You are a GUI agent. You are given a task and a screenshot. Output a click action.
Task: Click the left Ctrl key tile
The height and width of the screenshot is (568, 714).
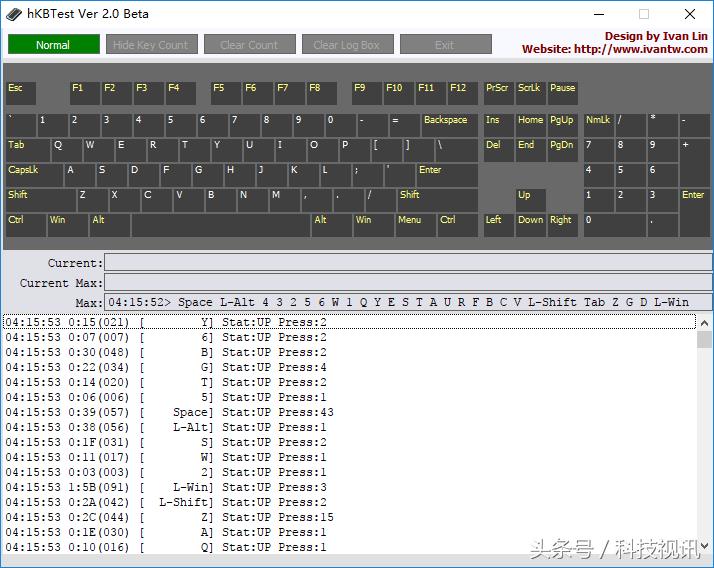26,225
